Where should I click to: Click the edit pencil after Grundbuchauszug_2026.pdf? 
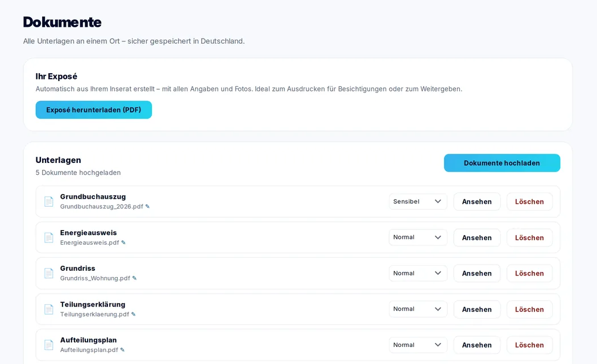(x=148, y=207)
